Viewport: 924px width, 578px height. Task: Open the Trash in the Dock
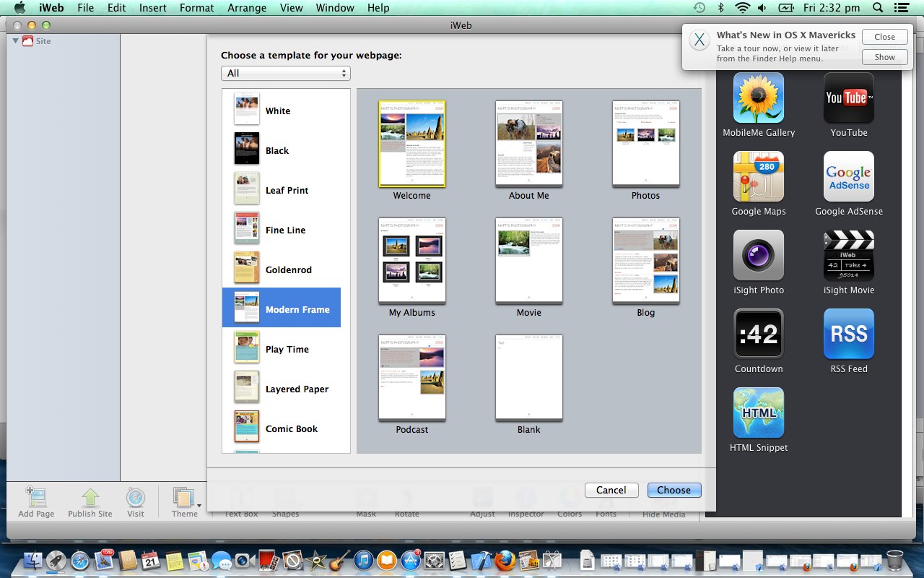point(894,561)
